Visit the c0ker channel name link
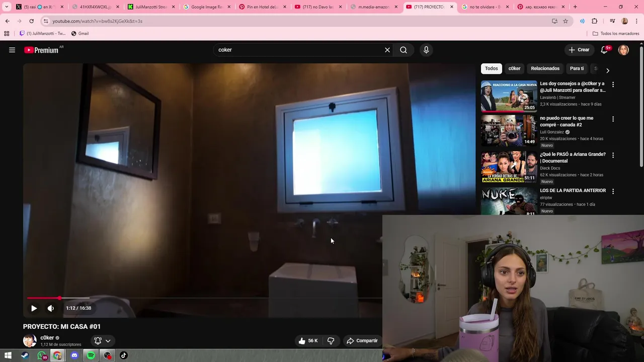Viewport: 644px width, 362px height. 47,338
